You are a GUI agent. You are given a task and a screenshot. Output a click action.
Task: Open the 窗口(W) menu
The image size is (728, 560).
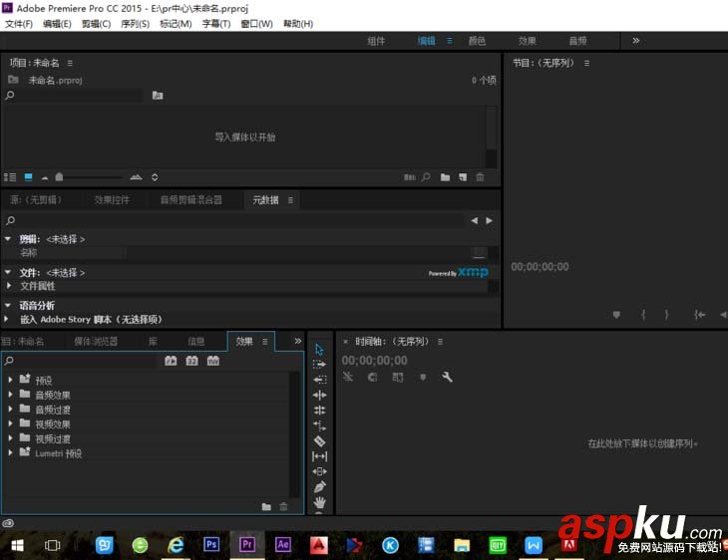click(x=256, y=24)
